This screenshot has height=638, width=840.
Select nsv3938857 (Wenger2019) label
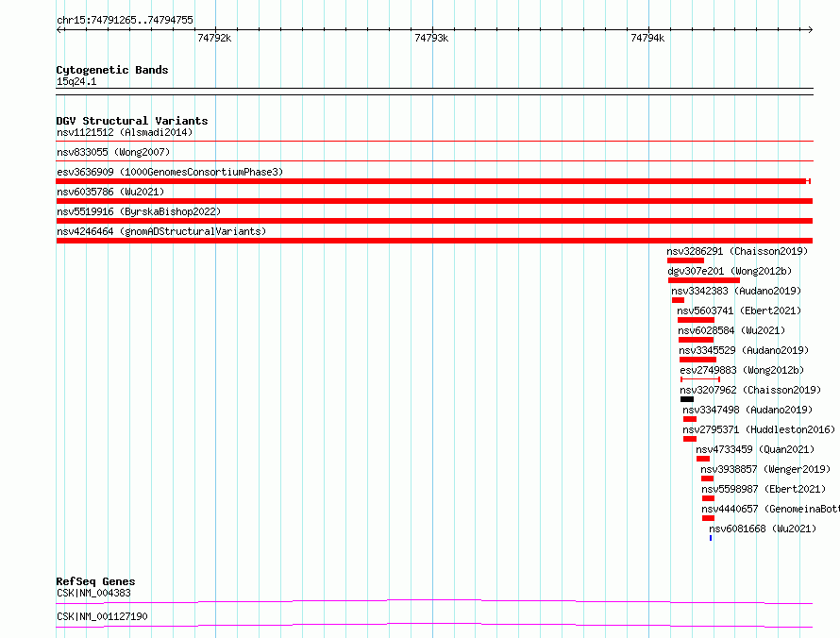[x=766, y=469]
